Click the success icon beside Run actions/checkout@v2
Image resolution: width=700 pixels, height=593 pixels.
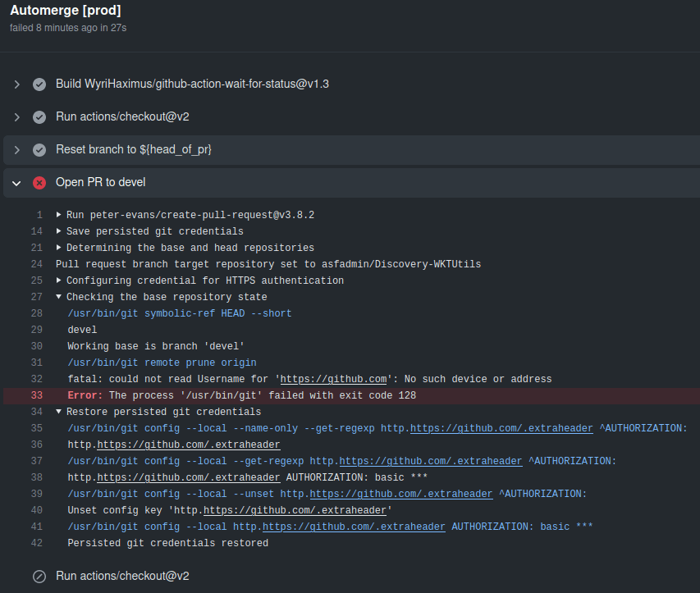(x=39, y=116)
